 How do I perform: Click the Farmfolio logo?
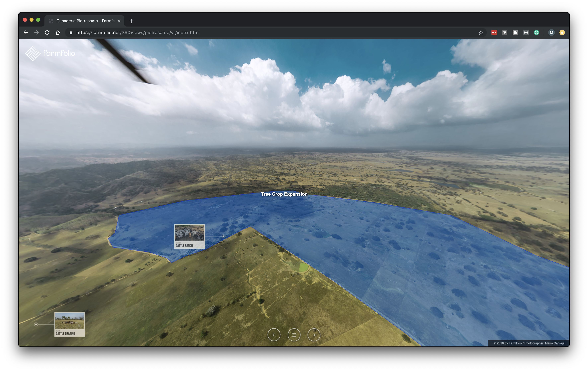click(x=50, y=53)
